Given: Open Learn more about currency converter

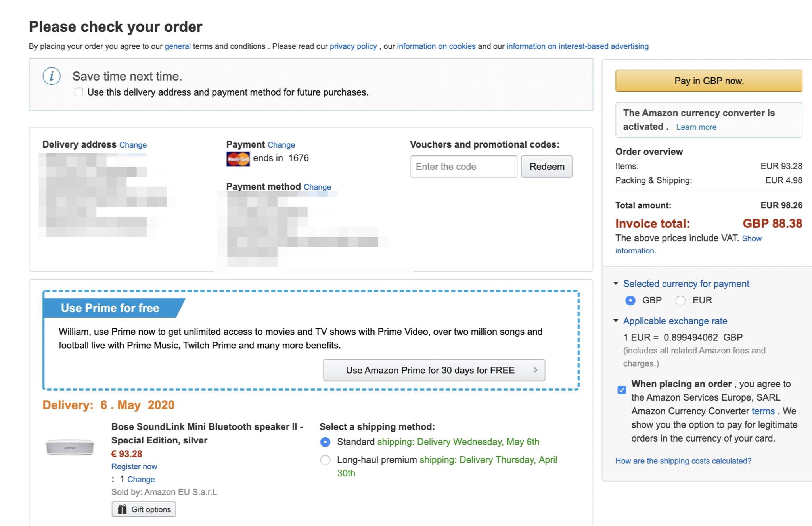Looking at the screenshot, I should (x=696, y=127).
